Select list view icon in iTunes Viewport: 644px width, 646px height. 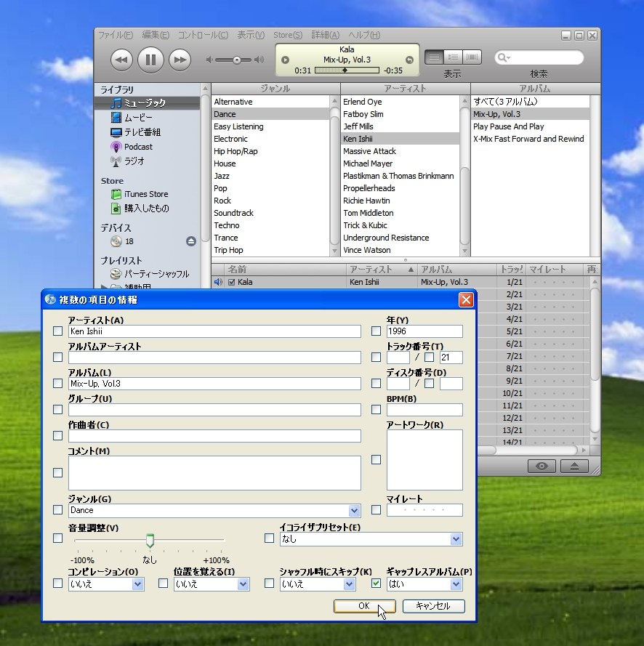pos(434,57)
